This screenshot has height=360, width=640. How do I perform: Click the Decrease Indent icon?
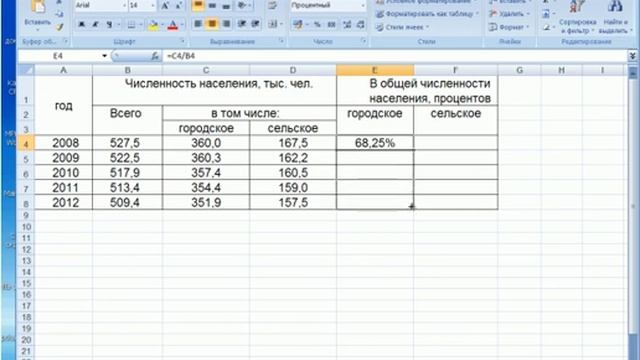coord(242,24)
